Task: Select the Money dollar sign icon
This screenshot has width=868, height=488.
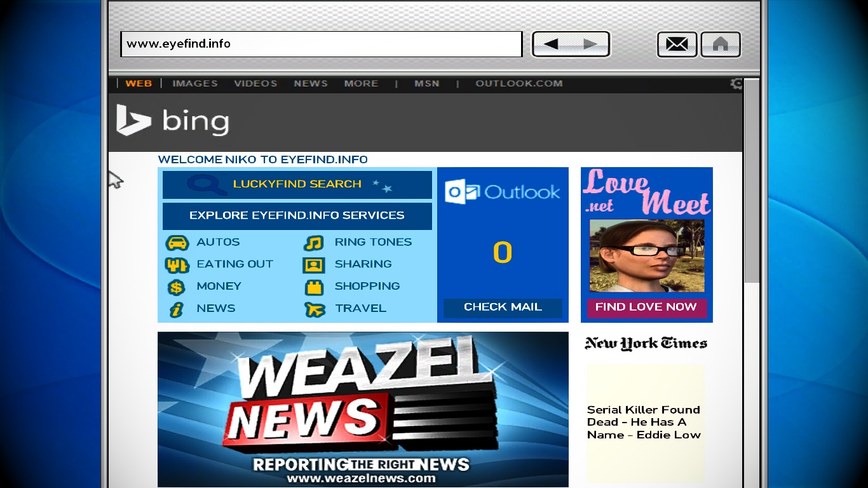Action: tap(176, 287)
